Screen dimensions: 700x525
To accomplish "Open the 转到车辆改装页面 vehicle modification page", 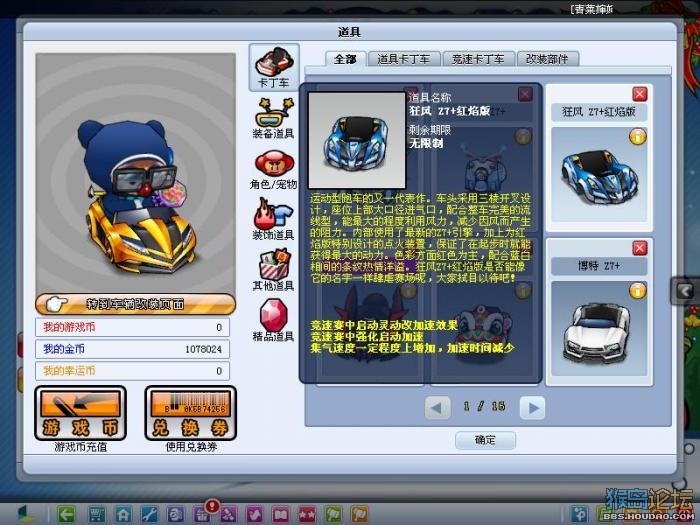I will tap(135, 304).
